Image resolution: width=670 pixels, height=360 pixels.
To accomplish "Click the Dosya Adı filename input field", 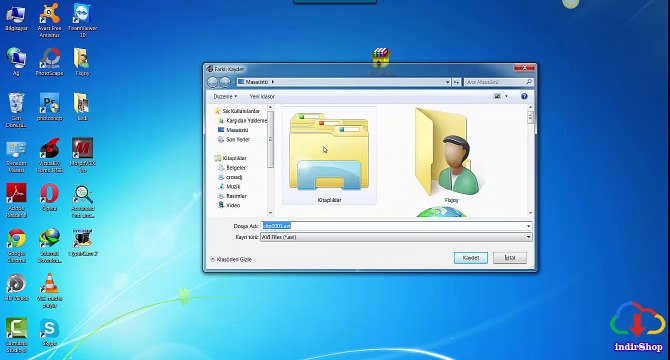I will point(393,226).
